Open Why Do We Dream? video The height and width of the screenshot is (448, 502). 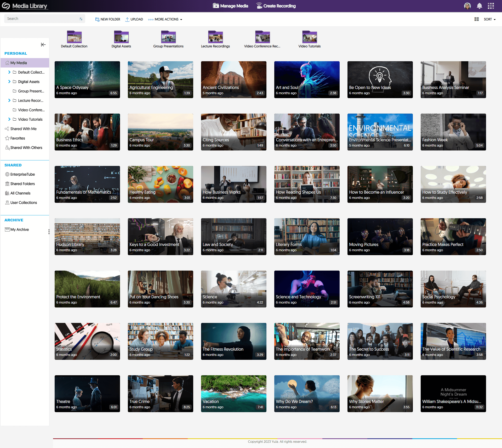pos(307,394)
